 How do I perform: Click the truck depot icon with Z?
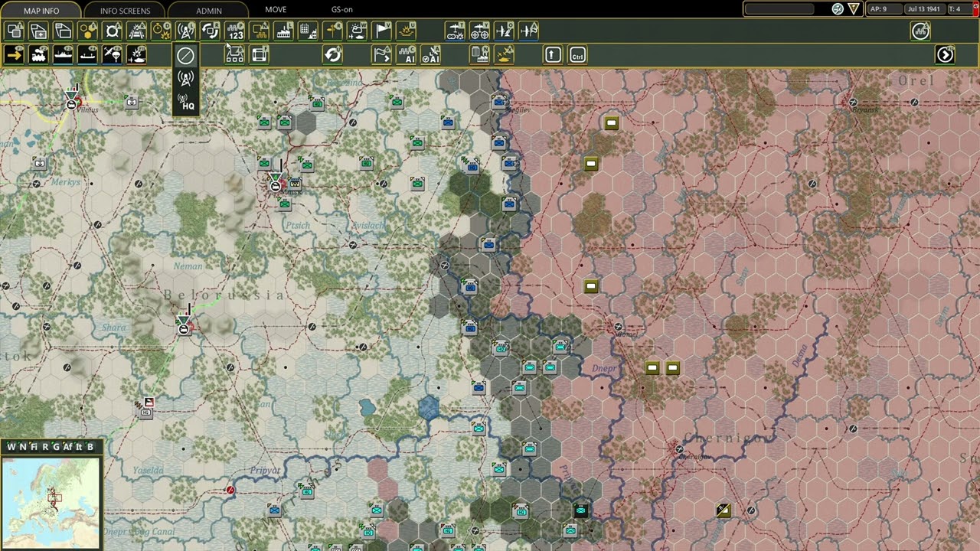pyautogui.click(x=235, y=54)
